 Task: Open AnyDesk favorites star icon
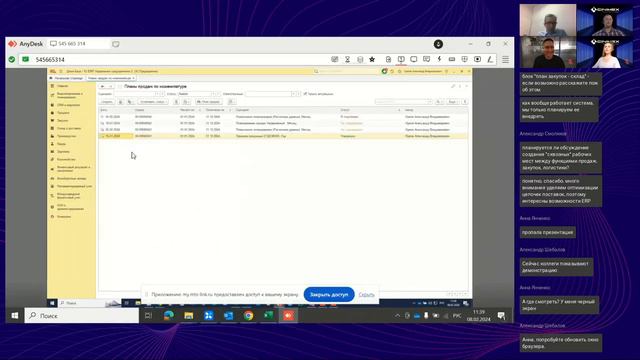372,60
